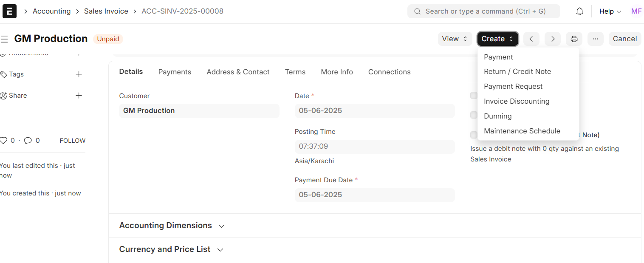Viewport: 644px width, 263px height.
Task: Toggle the sidebar hamburger menu icon
Action: click(4, 39)
